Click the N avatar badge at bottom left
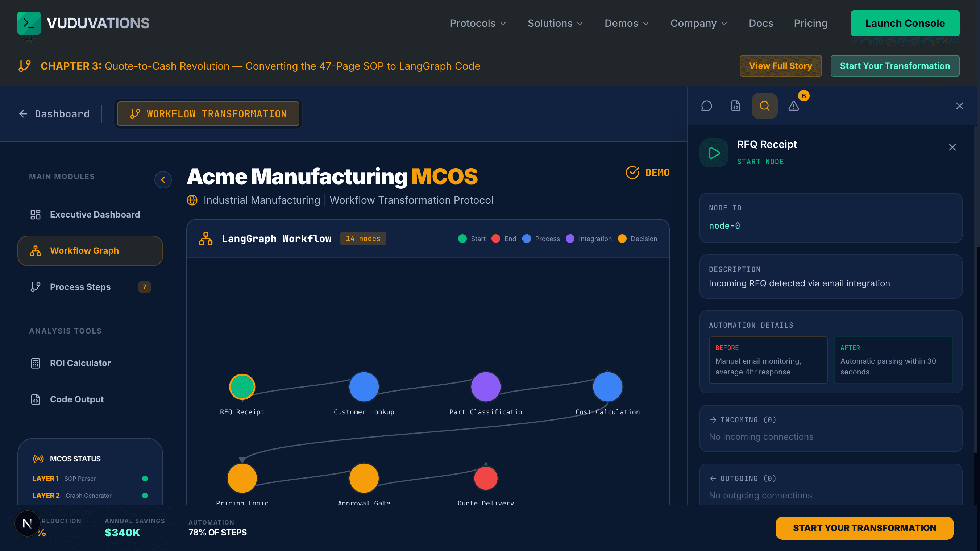This screenshot has height=551, width=980. (28, 523)
